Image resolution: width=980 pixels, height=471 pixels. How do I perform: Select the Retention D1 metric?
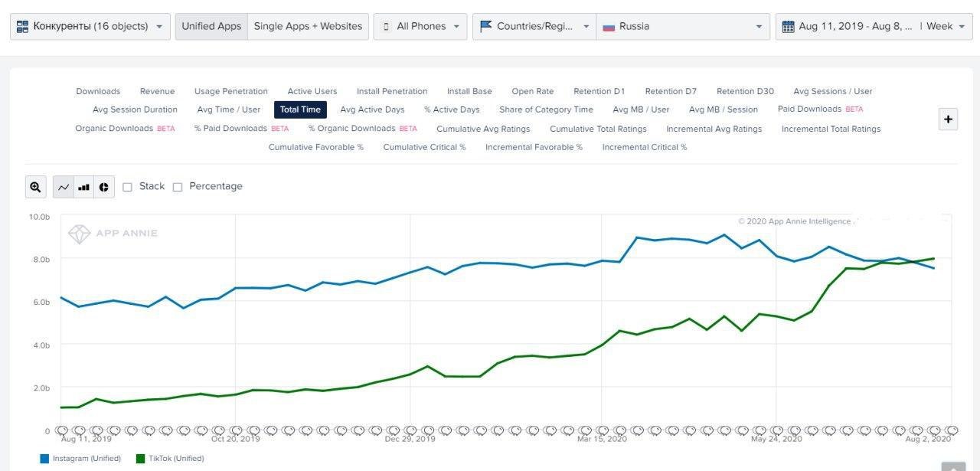[599, 91]
